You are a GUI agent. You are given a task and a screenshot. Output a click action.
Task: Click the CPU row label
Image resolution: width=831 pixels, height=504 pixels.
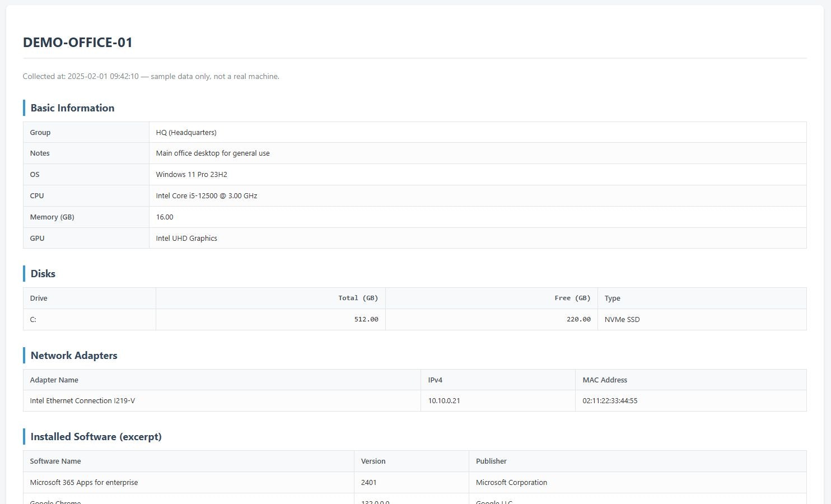coord(37,195)
